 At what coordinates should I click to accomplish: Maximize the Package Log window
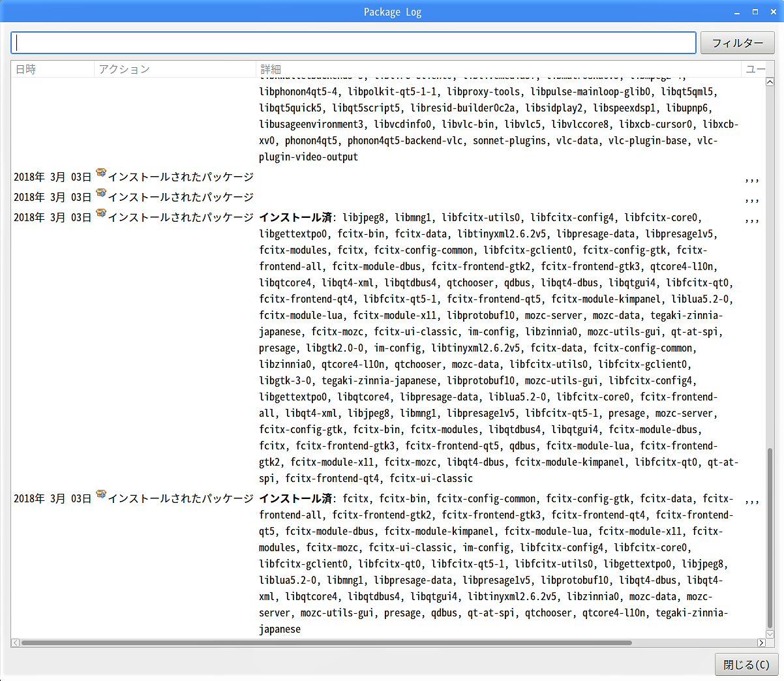(755, 12)
